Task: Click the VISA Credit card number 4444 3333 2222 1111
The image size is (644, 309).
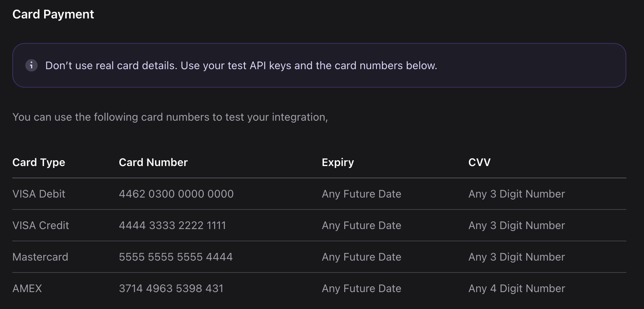Action: click(x=172, y=226)
